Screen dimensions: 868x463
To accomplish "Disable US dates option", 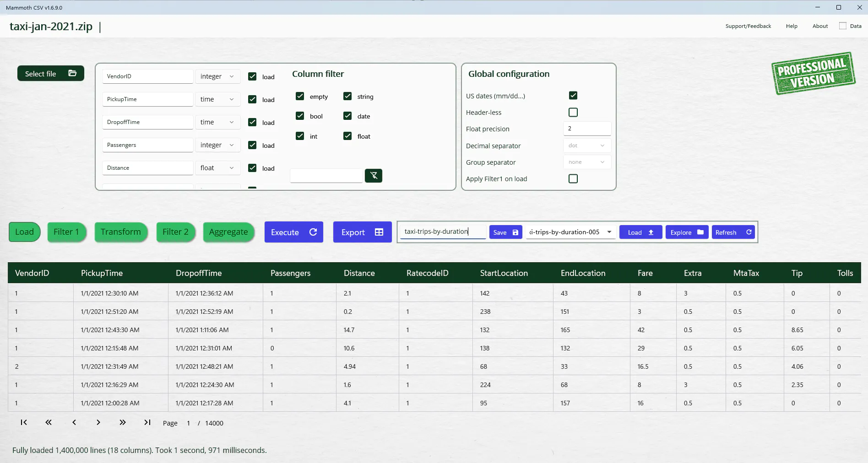I will (x=573, y=95).
